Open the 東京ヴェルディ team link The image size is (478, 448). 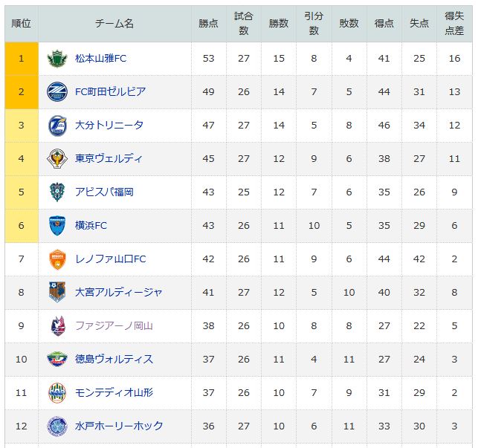(x=109, y=158)
